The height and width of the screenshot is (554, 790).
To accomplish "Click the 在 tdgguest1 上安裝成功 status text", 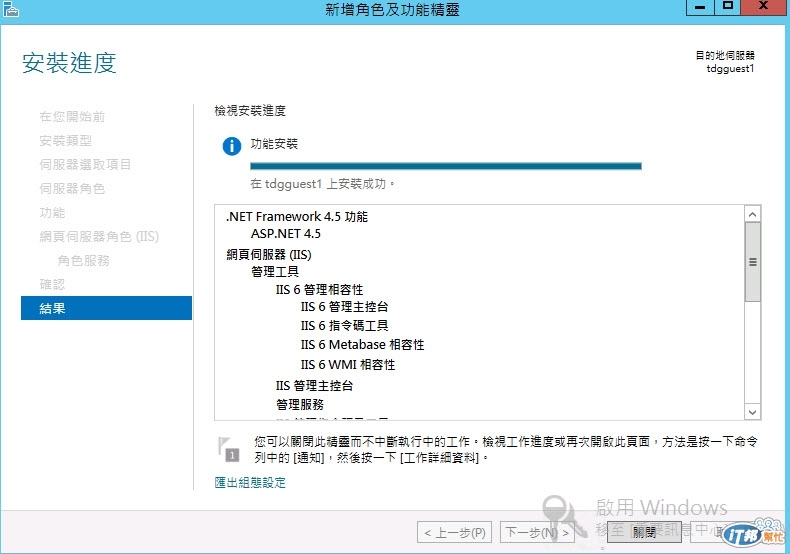I will 322,184.
